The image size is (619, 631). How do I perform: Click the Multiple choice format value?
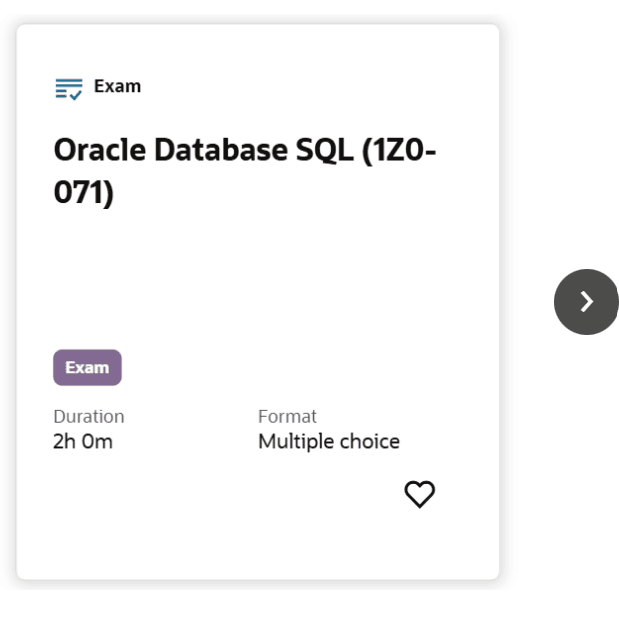tap(328, 441)
